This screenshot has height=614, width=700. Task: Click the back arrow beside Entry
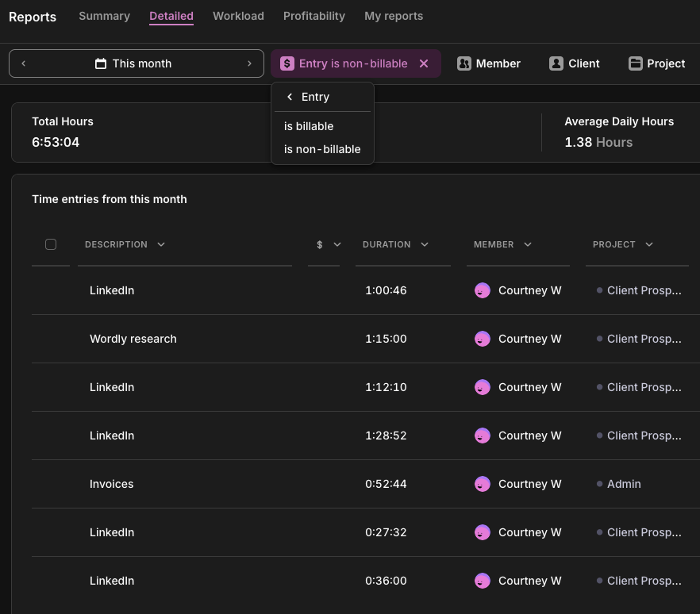coord(290,97)
